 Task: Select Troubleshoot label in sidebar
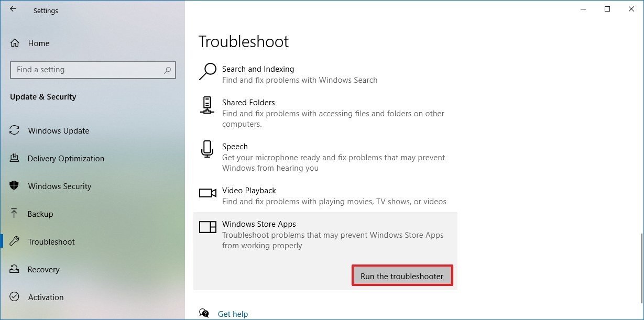point(51,242)
